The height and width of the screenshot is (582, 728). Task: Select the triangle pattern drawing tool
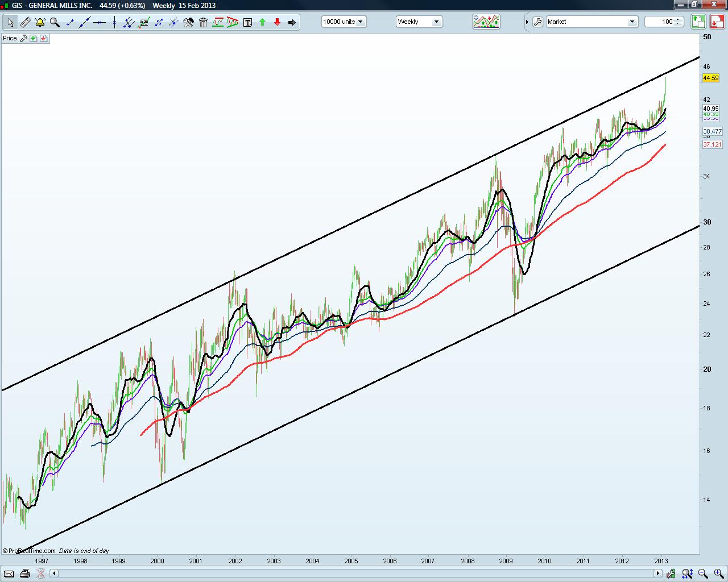[233, 22]
